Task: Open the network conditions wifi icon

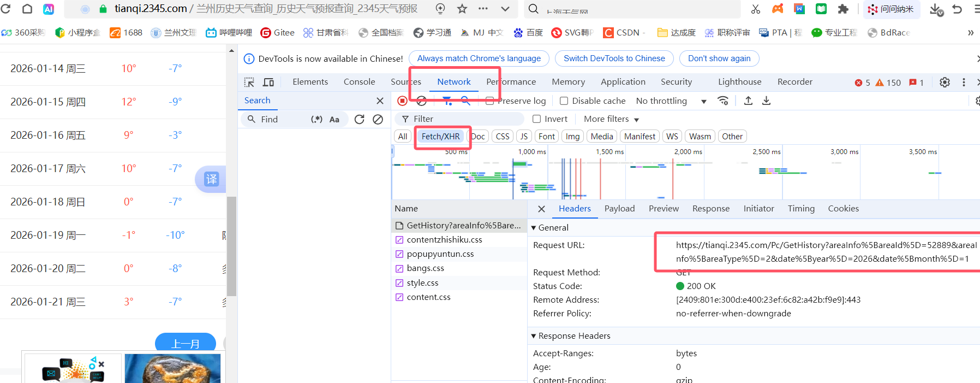Action: (x=723, y=101)
